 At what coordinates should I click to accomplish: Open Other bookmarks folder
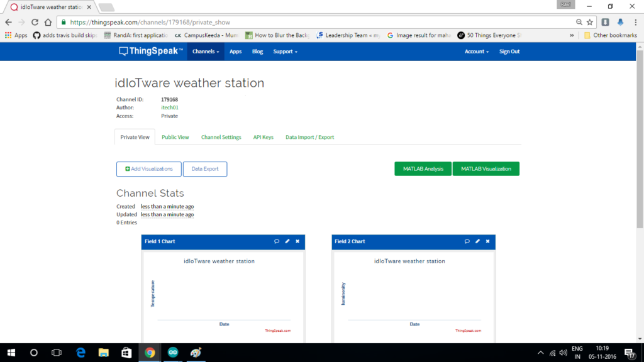[610, 35]
